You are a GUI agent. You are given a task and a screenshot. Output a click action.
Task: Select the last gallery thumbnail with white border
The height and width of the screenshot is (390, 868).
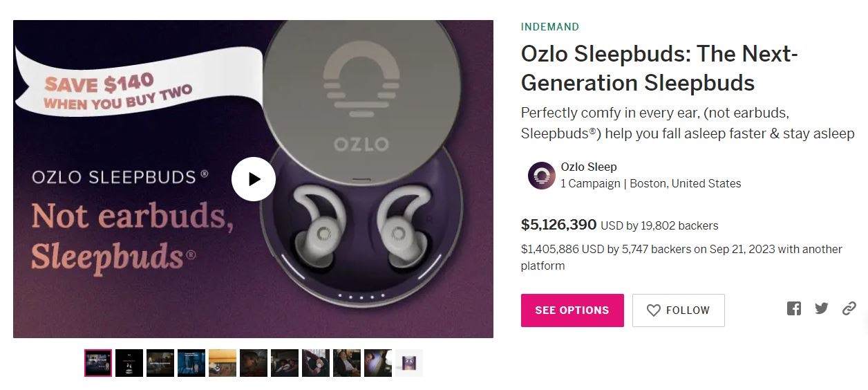[409, 363]
